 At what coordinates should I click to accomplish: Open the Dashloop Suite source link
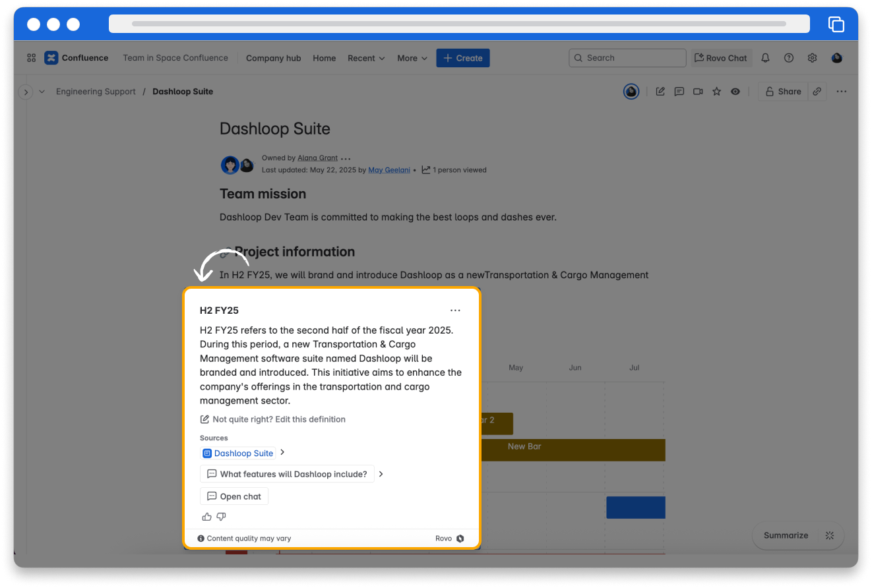pyautogui.click(x=238, y=453)
